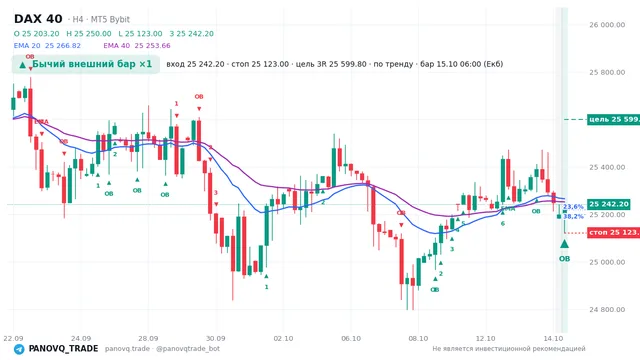Click the 24 800.00 price axis label
The width and height of the screenshot is (640, 360).
(x=607, y=309)
